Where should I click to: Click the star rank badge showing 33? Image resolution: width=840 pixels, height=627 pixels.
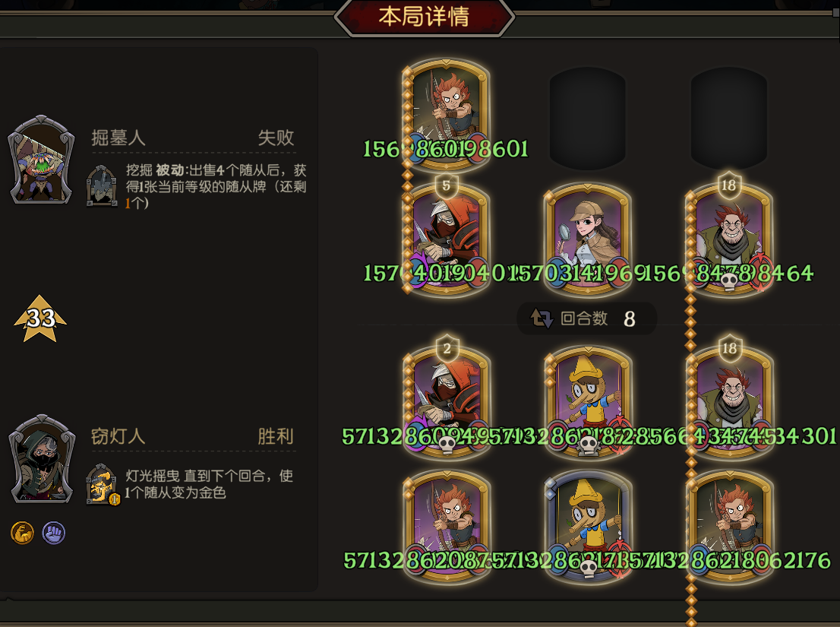(40, 318)
